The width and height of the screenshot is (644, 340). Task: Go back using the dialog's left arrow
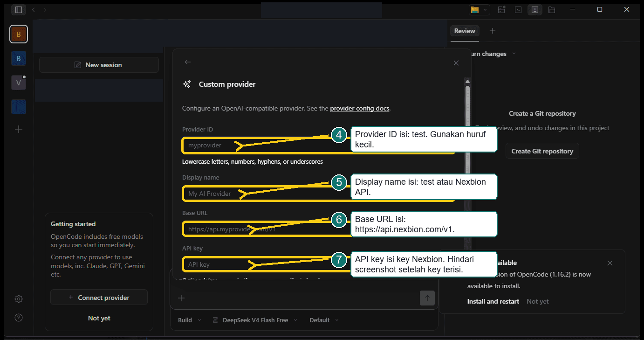[x=187, y=62]
